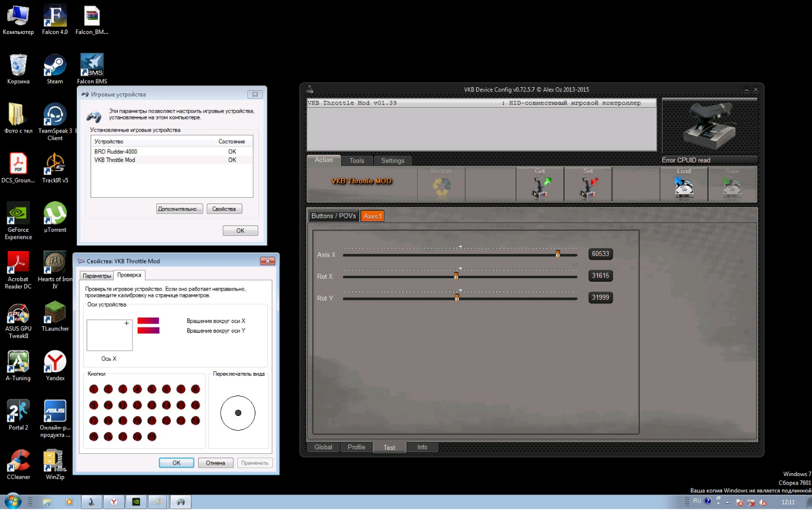Select the WinZip desktop shortcut
This screenshot has width=812, height=510.
pos(55,465)
